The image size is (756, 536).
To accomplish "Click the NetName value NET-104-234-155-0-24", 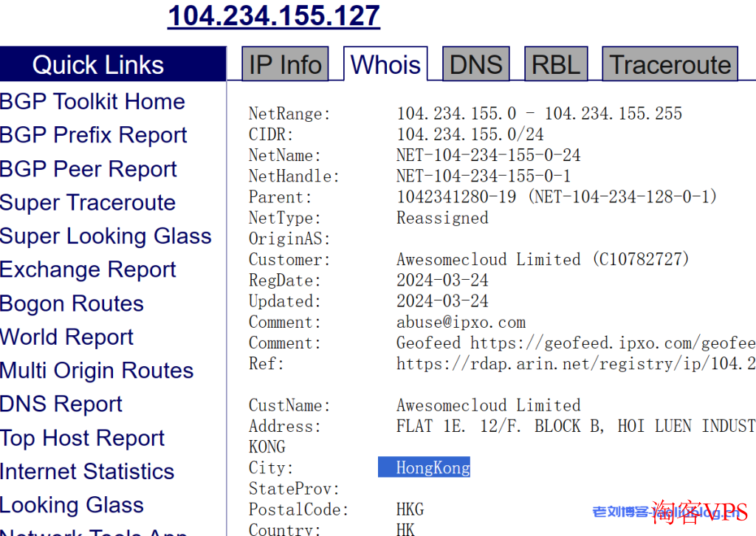I will click(x=489, y=155).
